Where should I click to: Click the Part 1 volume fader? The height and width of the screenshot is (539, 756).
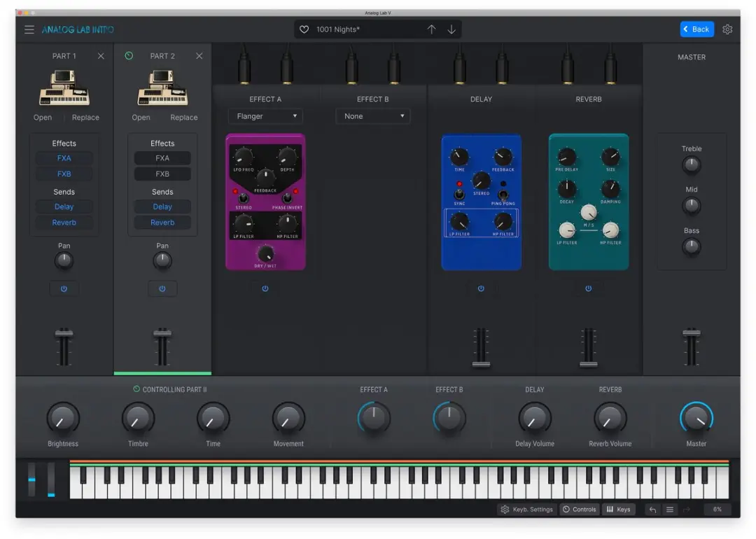(x=64, y=332)
